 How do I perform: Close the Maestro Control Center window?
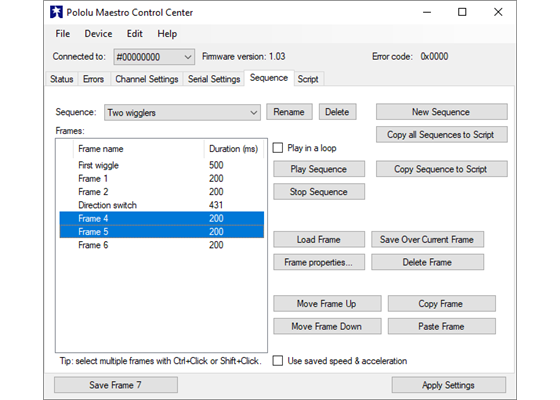click(498, 12)
